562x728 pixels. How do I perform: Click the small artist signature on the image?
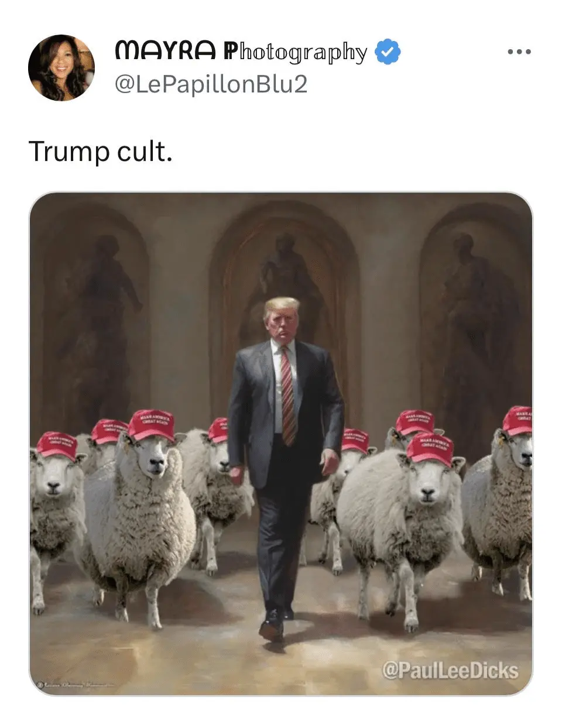(75, 684)
